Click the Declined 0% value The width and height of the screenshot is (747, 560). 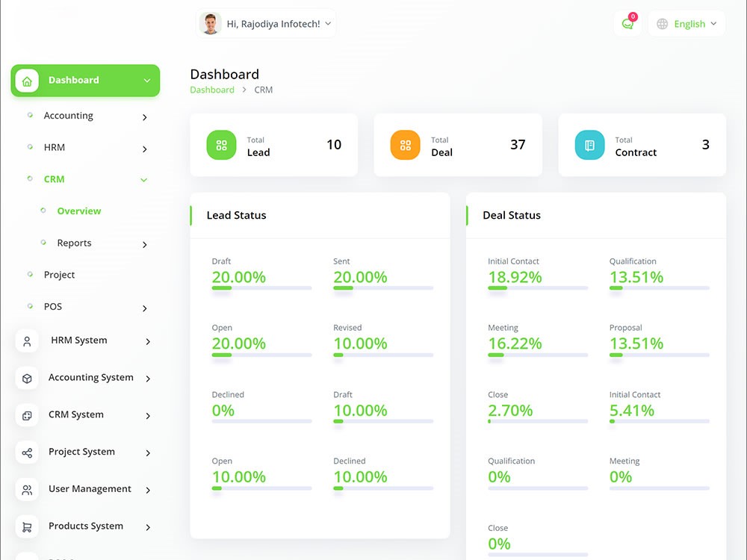coord(223,411)
